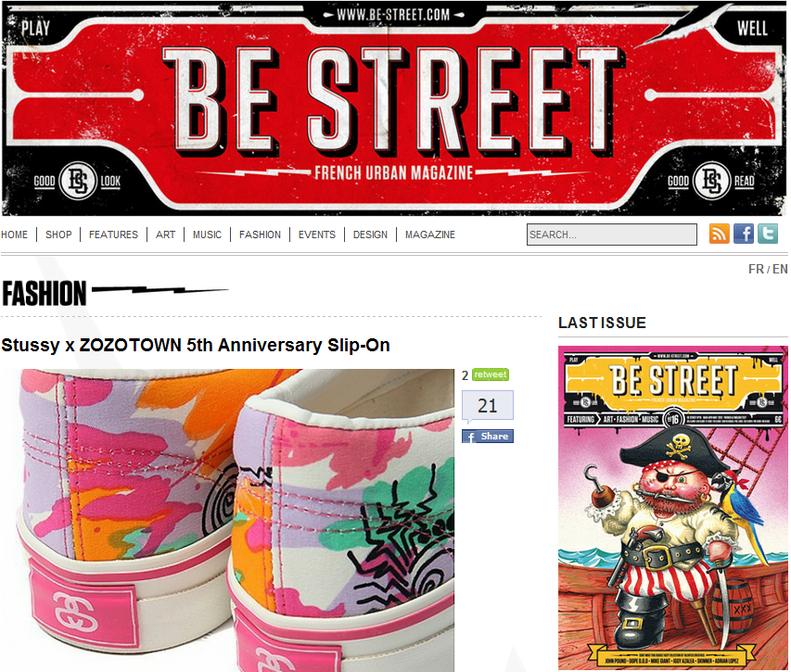This screenshot has height=672, width=791.
Task: Open the FEATURES section
Action: click(x=113, y=235)
